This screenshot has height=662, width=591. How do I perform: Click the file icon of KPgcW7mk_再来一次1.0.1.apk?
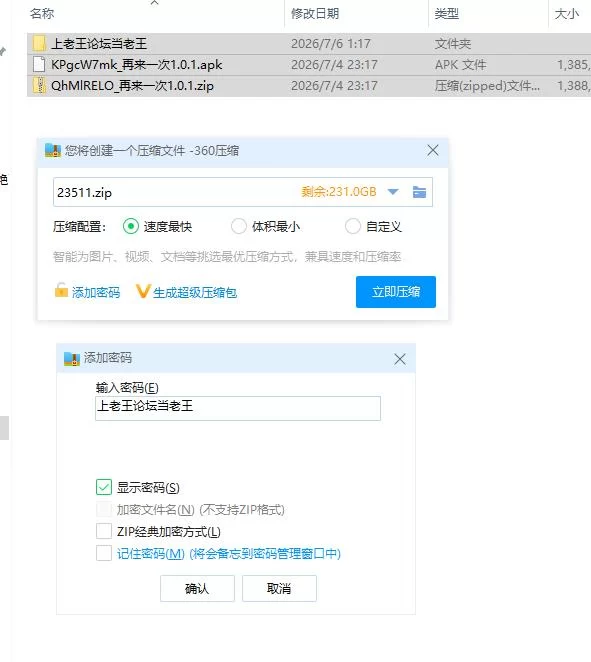[x=39, y=65]
